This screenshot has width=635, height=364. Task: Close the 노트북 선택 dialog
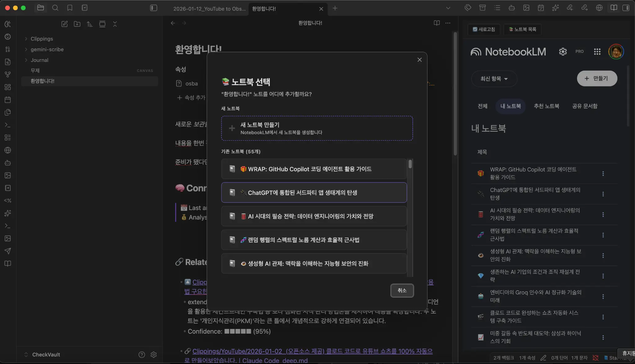point(420,60)
